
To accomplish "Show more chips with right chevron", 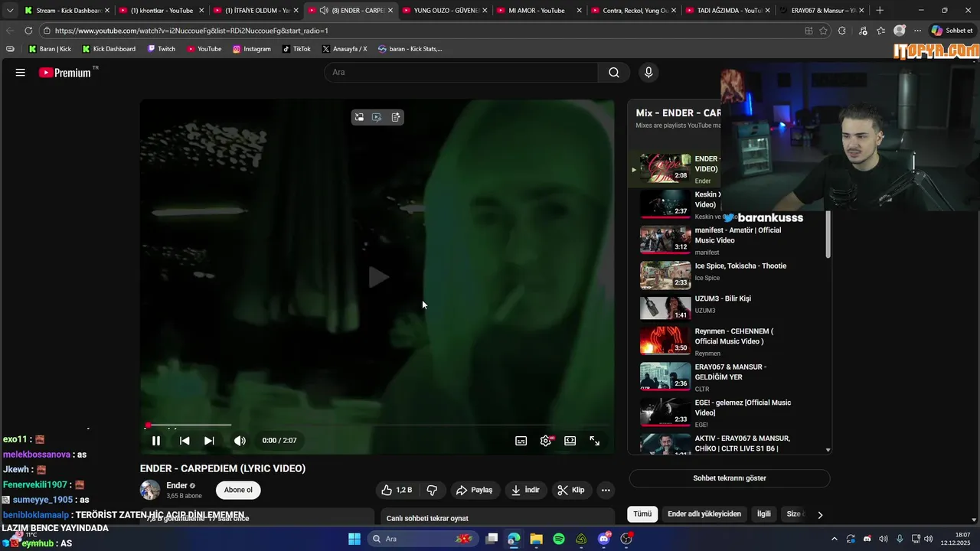I will tap(820, 515).
